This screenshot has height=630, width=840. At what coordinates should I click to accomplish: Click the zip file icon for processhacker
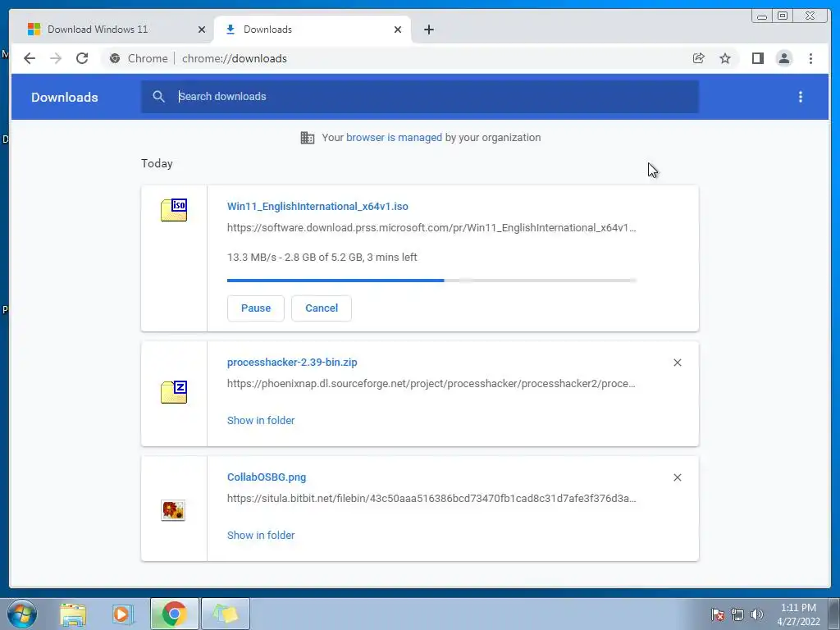(174, 391)
